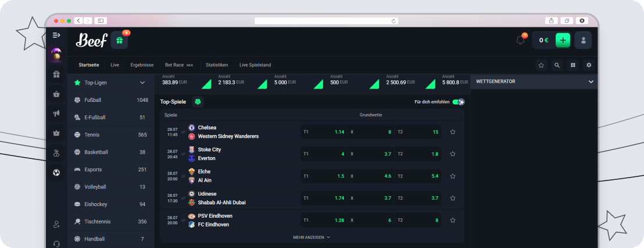Open favorites star in sports navigation bar
Screen dimensions: 644x248
click(x=541, y=65)
